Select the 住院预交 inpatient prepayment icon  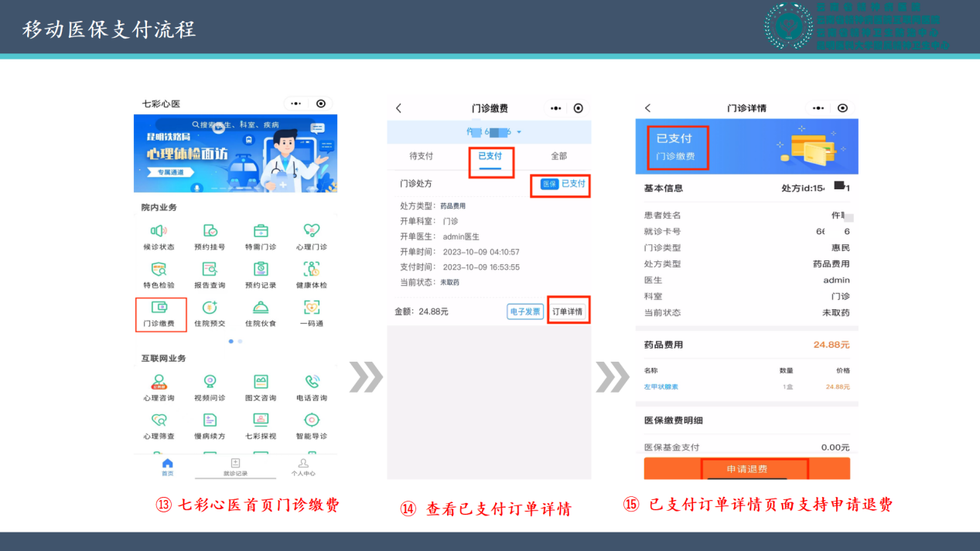click(x=210, y=313)
